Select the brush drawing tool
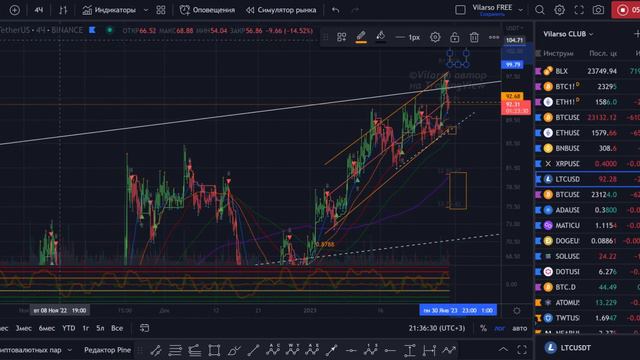This screenshot has width=640, height=360. [234, 350]
